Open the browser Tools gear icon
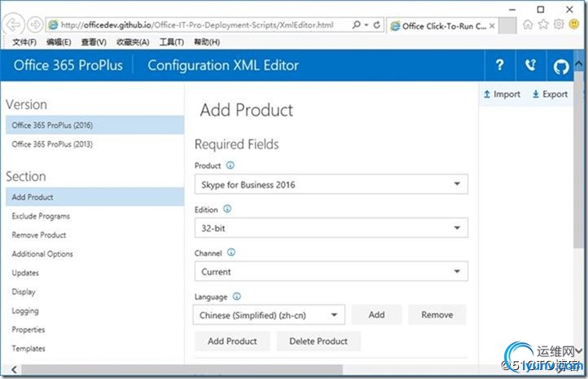 (559, 24)
